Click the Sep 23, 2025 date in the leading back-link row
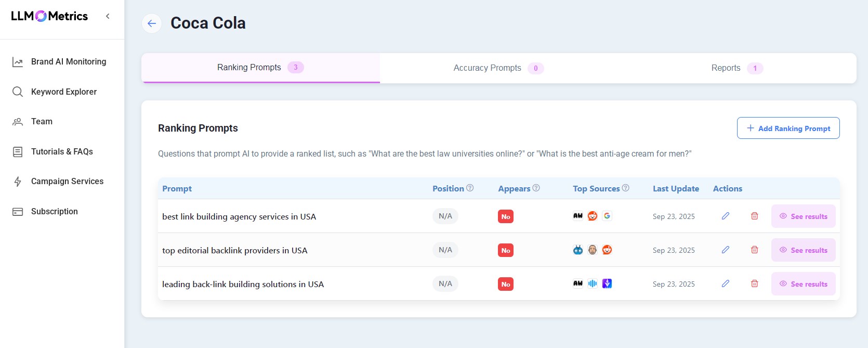 click(674, 284)
